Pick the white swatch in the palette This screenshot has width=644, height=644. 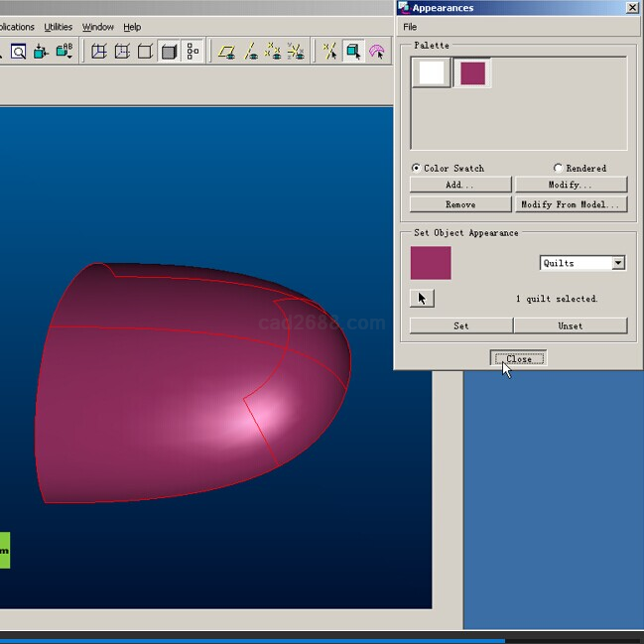(432, 72)
